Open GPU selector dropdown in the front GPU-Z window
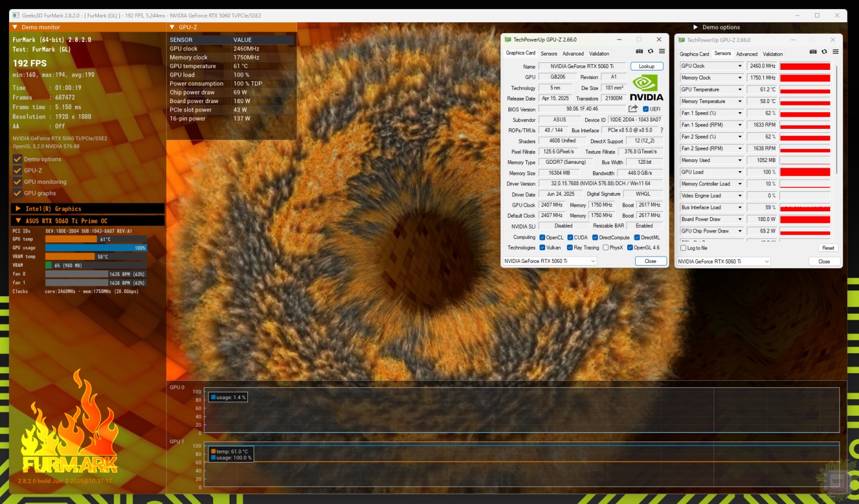This screenshot has height=504, width=859. point(550,261)
